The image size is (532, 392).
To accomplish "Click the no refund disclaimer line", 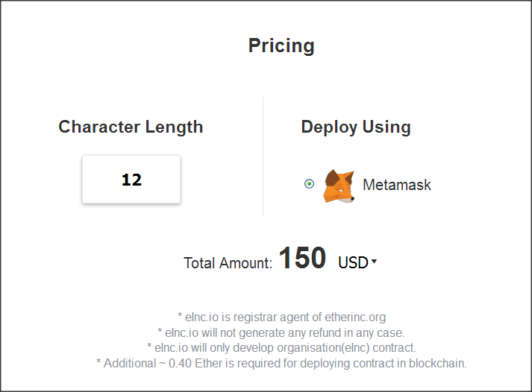I will coord(281,332).
